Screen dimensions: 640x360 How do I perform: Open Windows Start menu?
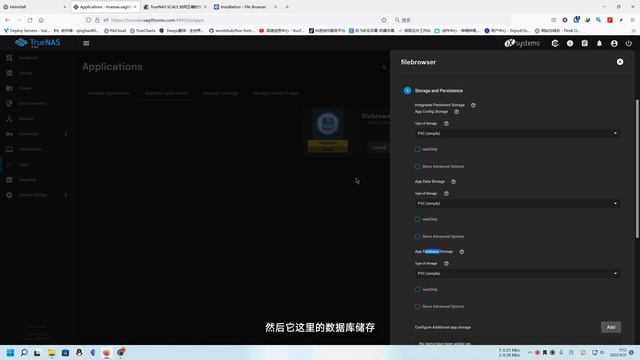point(10,353)
